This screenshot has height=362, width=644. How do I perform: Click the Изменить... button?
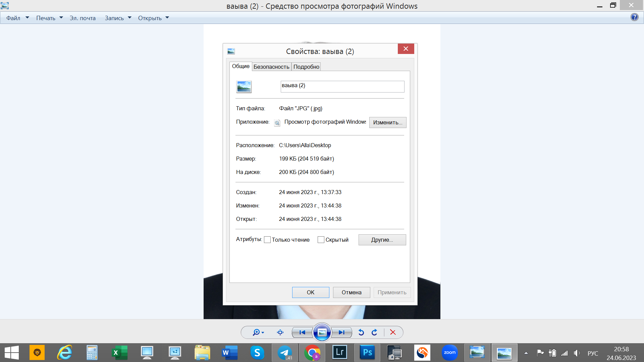pyautogui.click(x=387, y=122)
